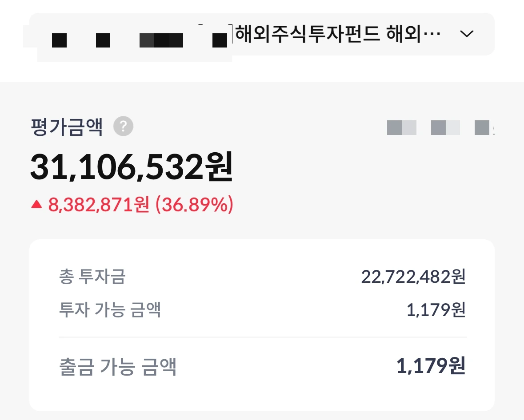Collapse the fund name selector at the top
This screenshot has width=524, height=420.
[467, 33]
